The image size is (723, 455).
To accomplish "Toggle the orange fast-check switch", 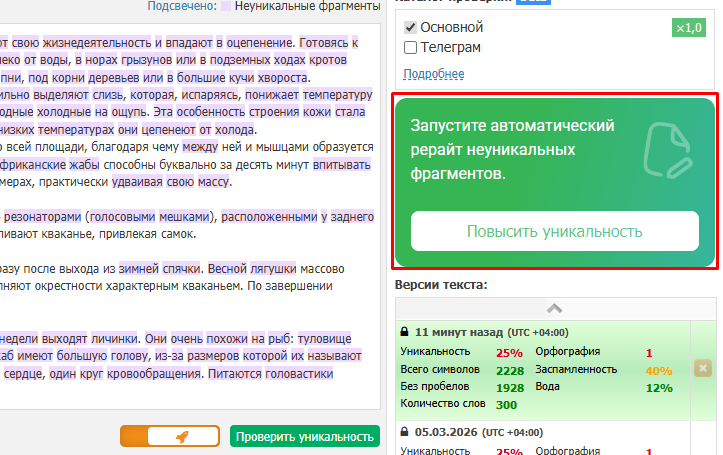I will tap(169, 436).
